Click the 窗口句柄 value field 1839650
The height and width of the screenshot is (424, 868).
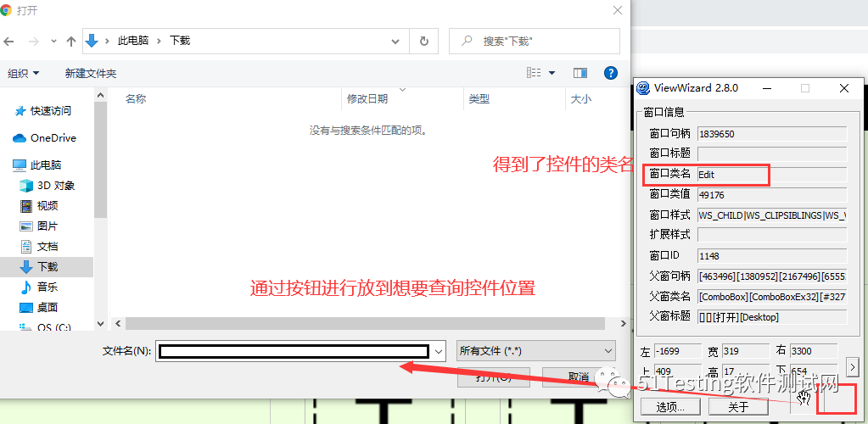[772, 133]
